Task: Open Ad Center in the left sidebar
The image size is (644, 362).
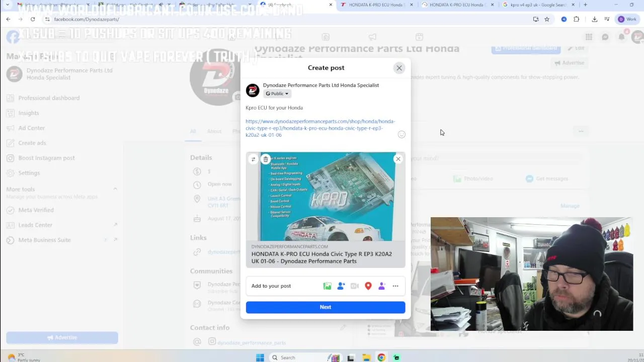Action: (x=32, y=128)
